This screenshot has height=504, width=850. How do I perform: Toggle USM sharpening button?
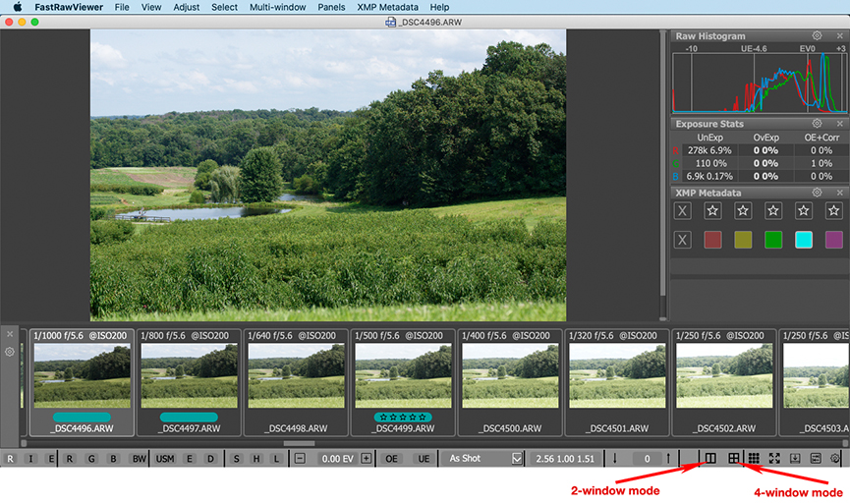[164, 459]
